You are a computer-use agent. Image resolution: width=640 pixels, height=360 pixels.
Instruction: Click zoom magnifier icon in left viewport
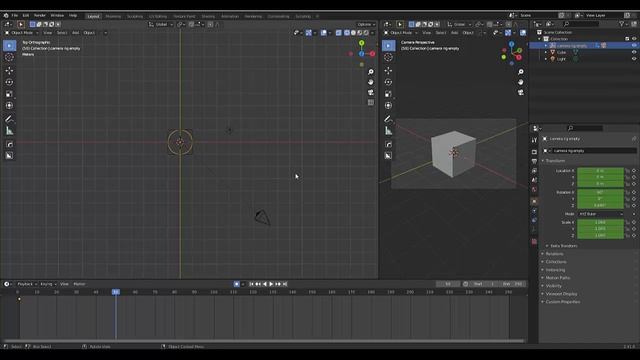point(371,72)
